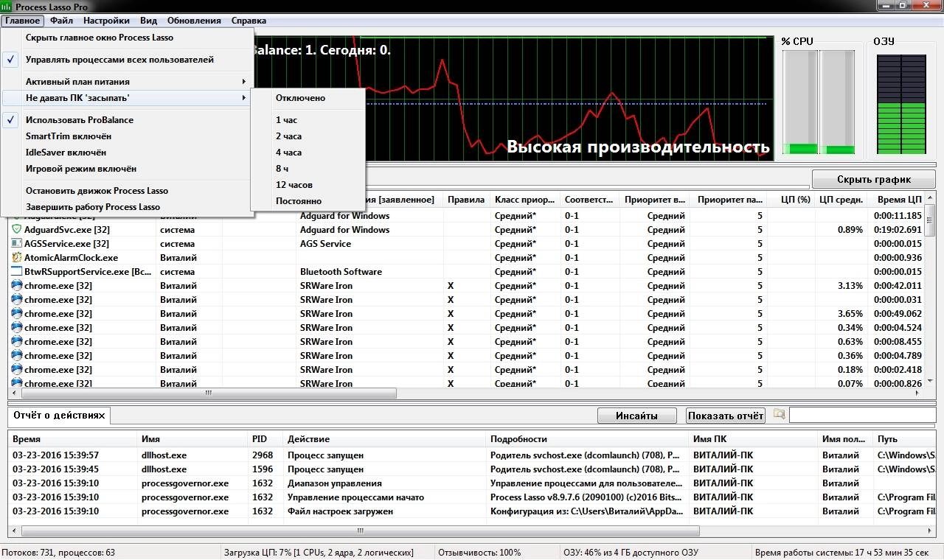Click chrome.exe icon in row with 0:00:08.455
944x560 pixels.
pos(17,342)
